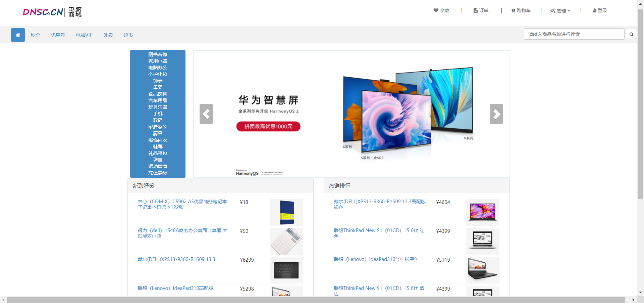Expand the 管理 dropdown menu
Screen dimensions: 644x303
coord(560,11)
